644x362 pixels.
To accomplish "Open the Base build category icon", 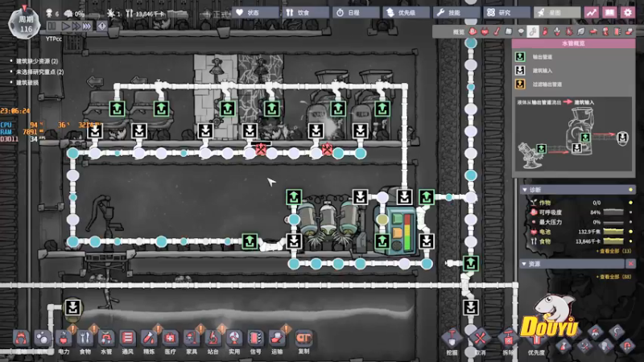I will point(21,339).
